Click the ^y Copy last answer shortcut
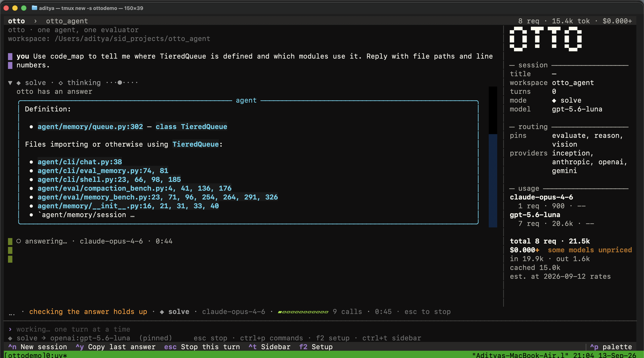Image resolution: width=644 pixels, height=358 pixels. (x=115, y=347)
